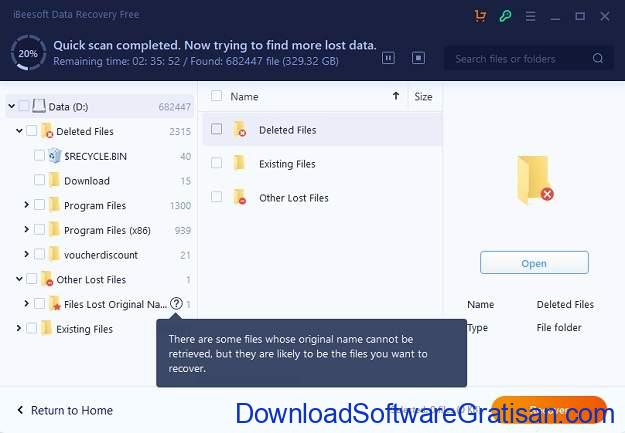
Task: Expand Files Lost Original Name node
Action: pos(27,304)
